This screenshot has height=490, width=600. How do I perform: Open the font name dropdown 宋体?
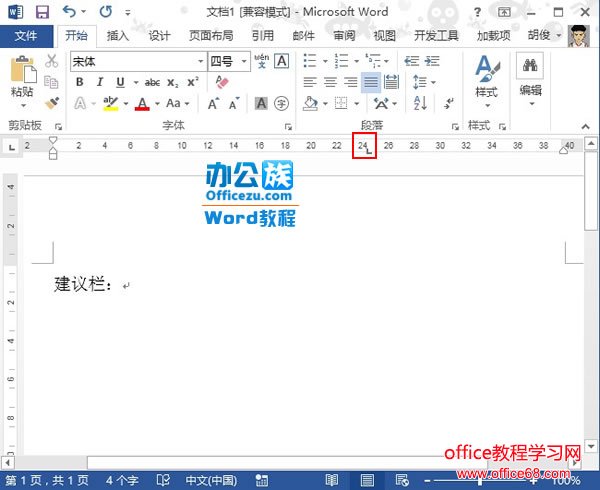[201, 61]
